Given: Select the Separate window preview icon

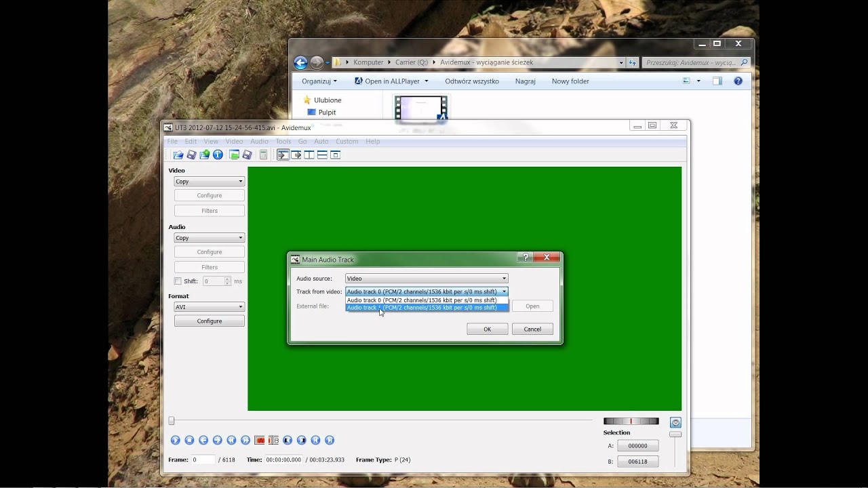Looking at the screenshot, I should tap(335, 155).
